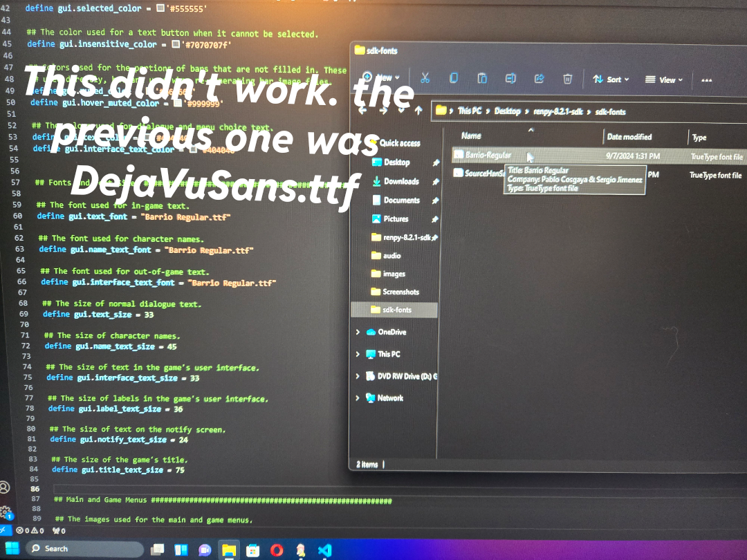Viewport: 747px width, 560px height.
Task: Go up one folder level arrow
Action: 418,111
